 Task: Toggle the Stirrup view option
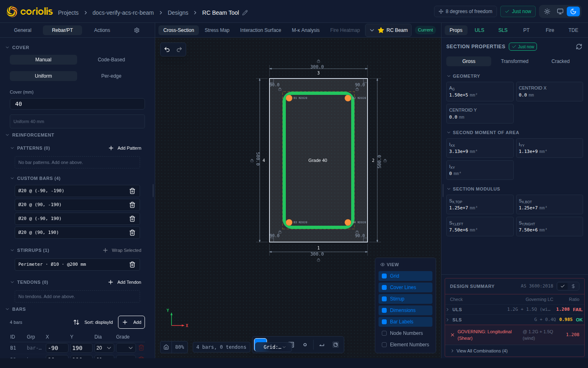tap(405, 299)
